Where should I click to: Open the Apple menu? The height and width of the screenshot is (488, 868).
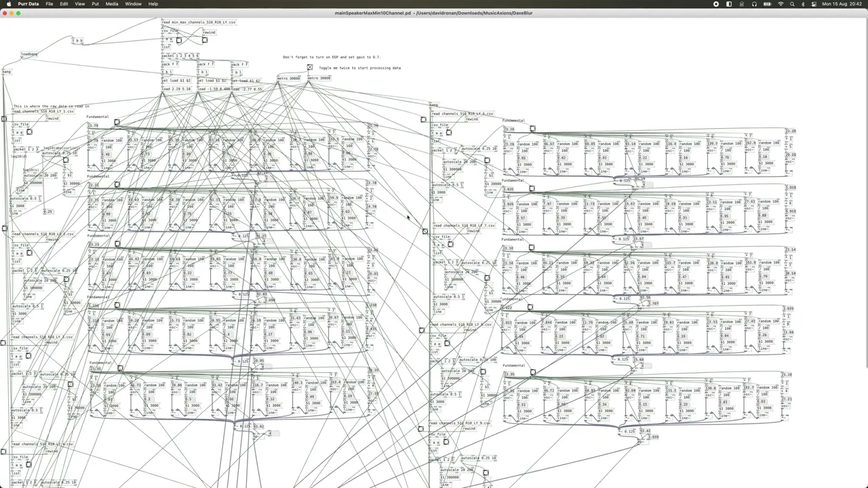click(x=7, y=4)
